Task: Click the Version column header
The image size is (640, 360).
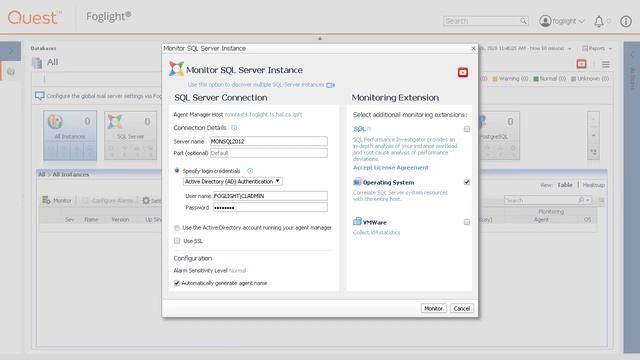Action: pos(120,220)
